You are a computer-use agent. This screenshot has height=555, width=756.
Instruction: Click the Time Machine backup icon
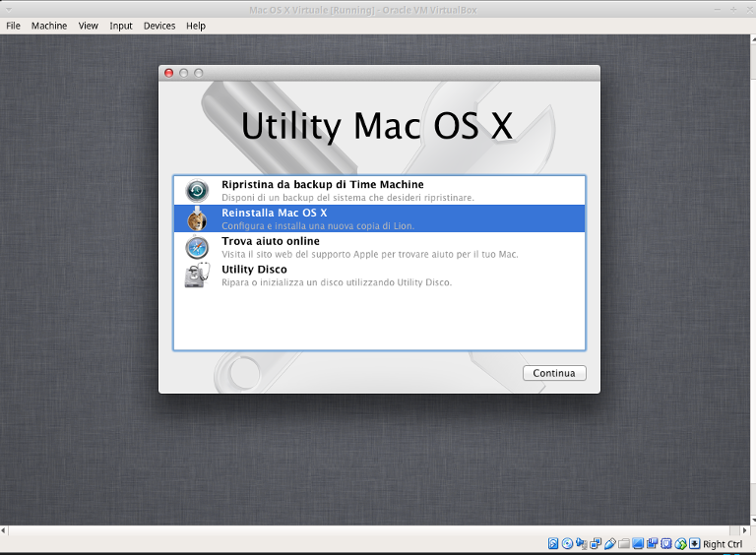(x=197, y=190)
